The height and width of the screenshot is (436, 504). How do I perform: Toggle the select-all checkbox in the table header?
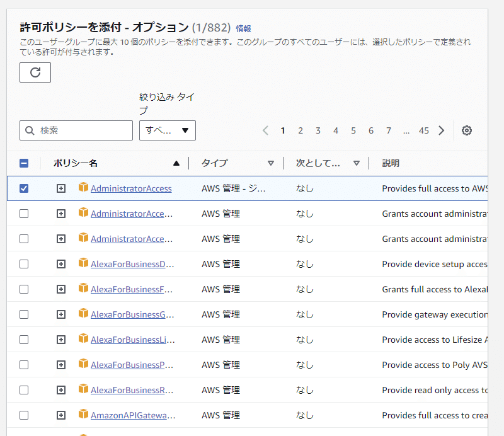(24, 163)
